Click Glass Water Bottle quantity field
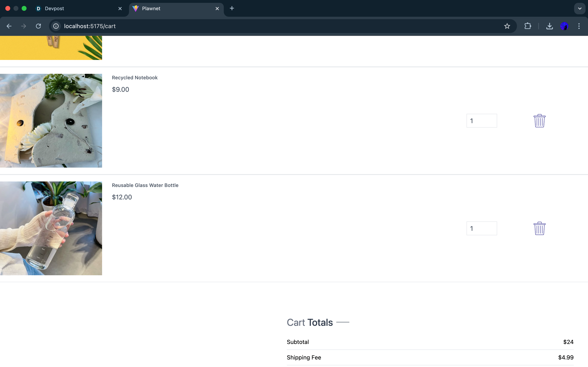Viewport: 588px width, 367px height. (x=481, y=228)
